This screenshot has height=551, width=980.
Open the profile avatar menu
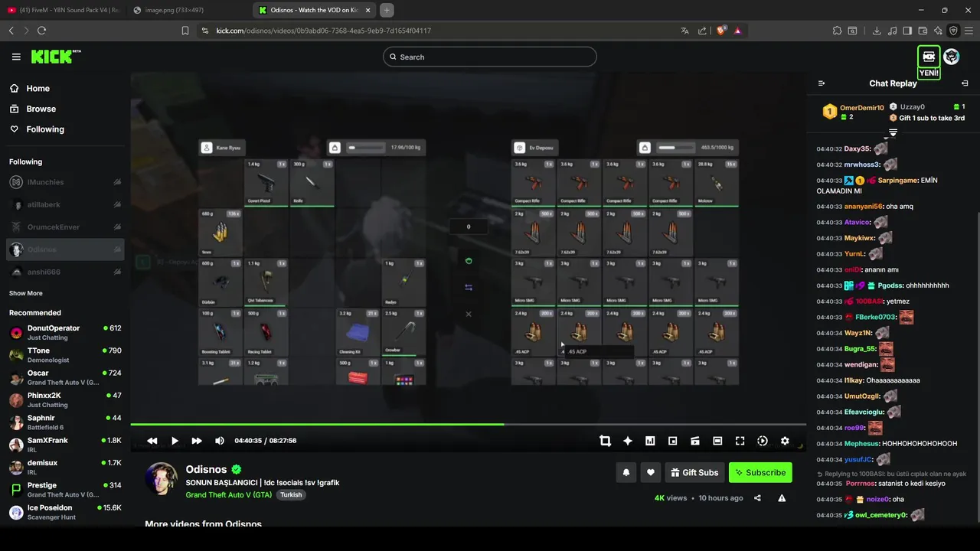(952, 57)
